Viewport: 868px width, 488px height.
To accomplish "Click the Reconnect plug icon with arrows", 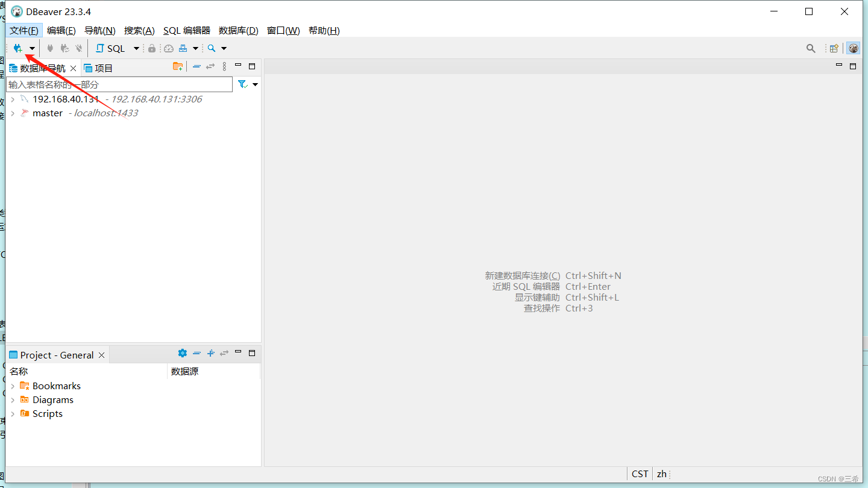I will pos(64,48).
